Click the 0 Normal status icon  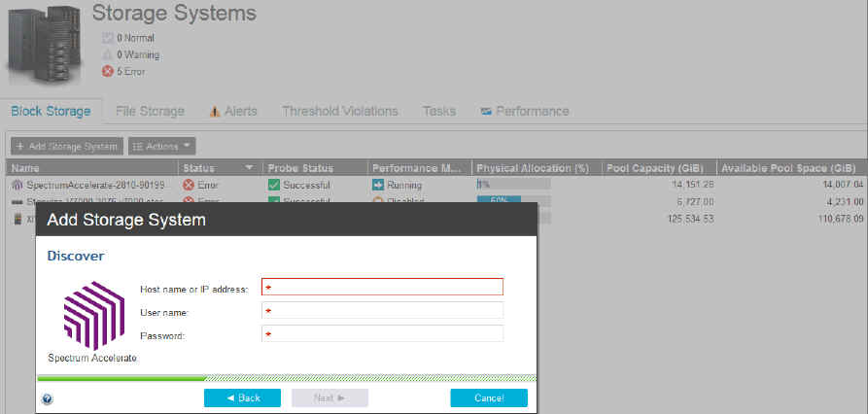(x=108, y=38)
